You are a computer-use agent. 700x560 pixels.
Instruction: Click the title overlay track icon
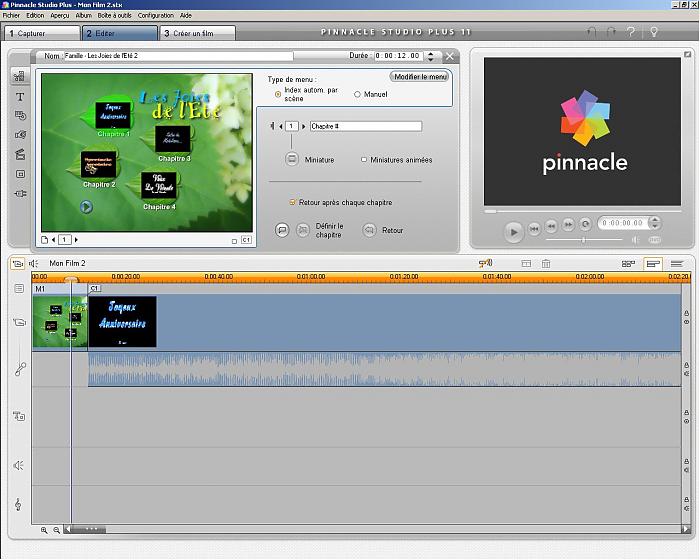coord(19,416)
